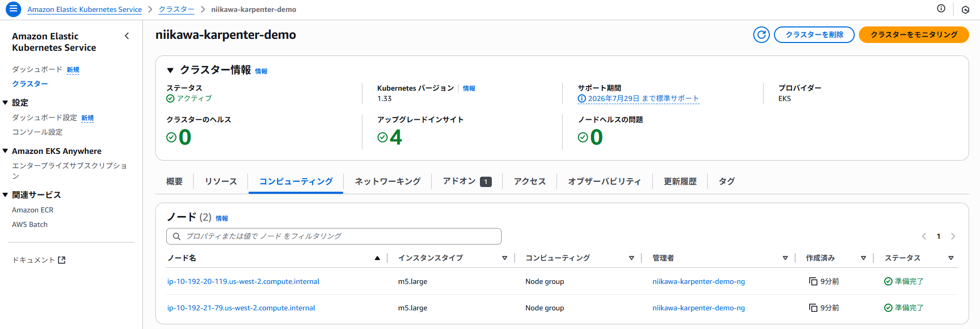Click the upgrade insights check icon

pos(383,137)
